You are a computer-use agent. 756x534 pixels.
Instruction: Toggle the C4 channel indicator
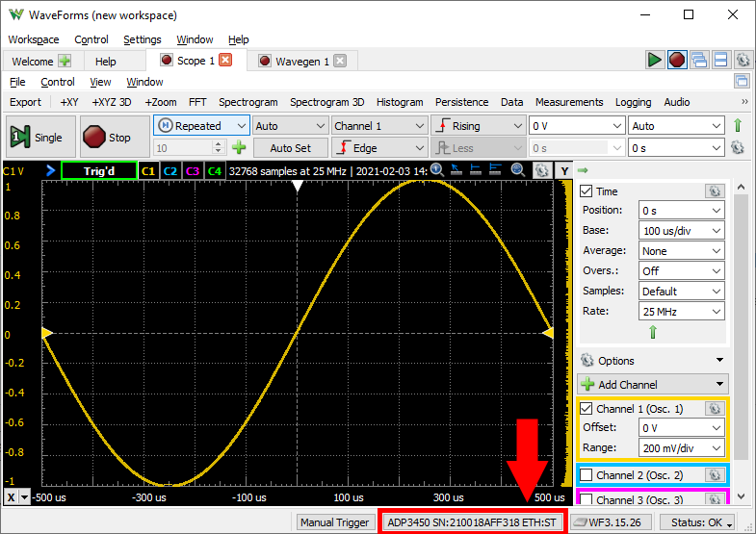click(215, 171)
